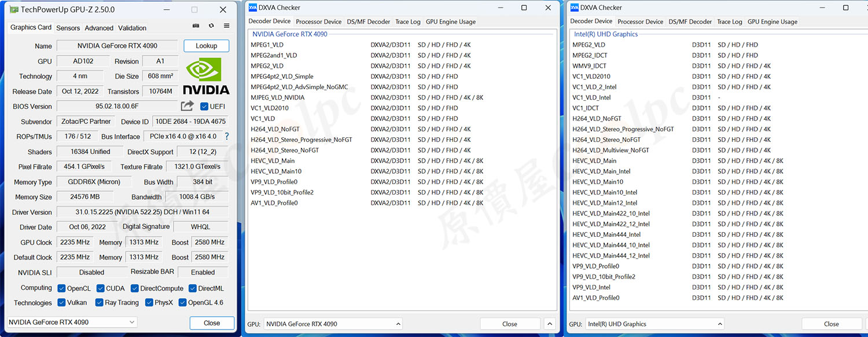Open GPU Engine Usage tab in NVIDIA DXVA Checker
Screen dimensions: 868x337
[451, 22]
